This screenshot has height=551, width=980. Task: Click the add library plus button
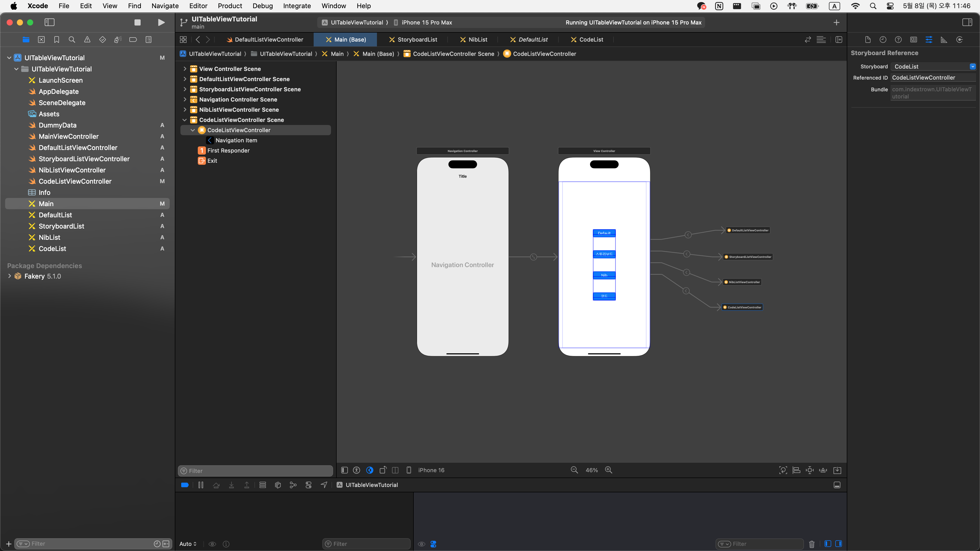[837, 22]
